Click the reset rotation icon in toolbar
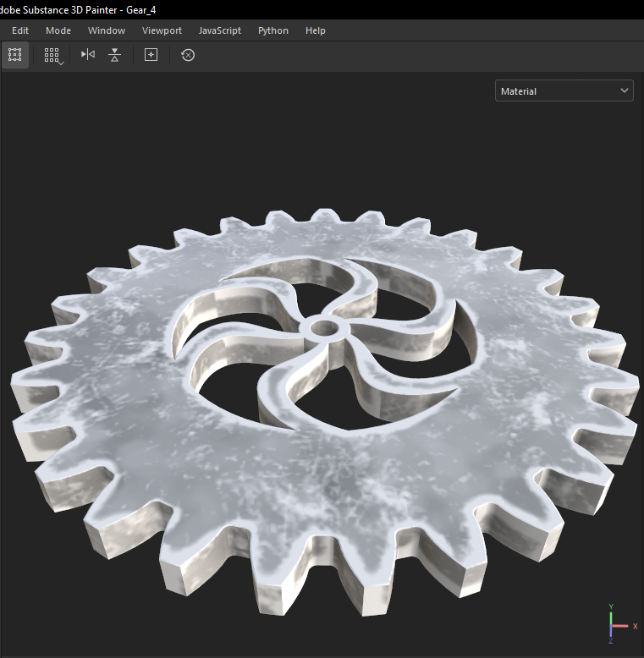This screenshot has width=644, height=658. tap(188, 55)
